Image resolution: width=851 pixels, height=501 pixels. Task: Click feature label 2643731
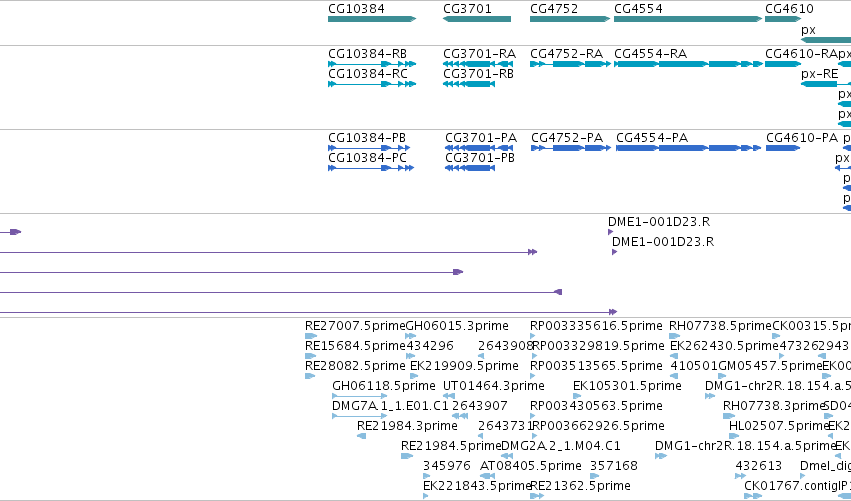pyautogui.click(x=506, y=426)
